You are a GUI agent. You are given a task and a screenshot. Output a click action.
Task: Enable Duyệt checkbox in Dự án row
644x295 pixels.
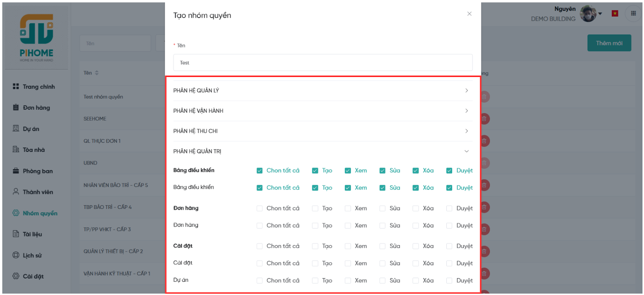449,281
